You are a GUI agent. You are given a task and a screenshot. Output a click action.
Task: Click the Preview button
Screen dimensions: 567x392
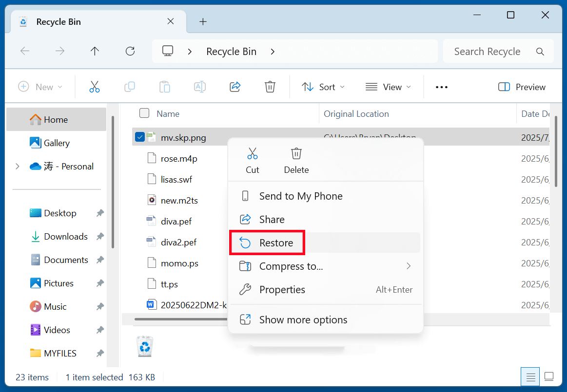[x=521, y=87]
